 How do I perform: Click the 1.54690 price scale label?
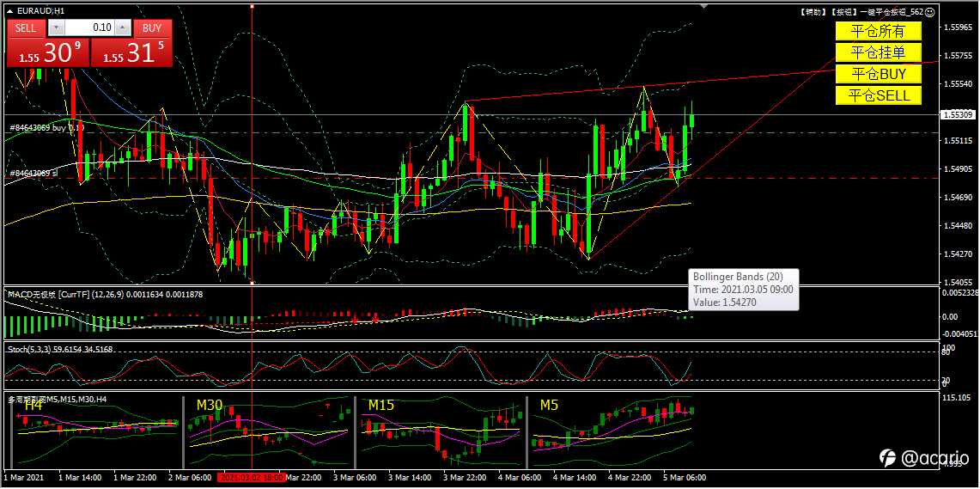click(958, 197)
